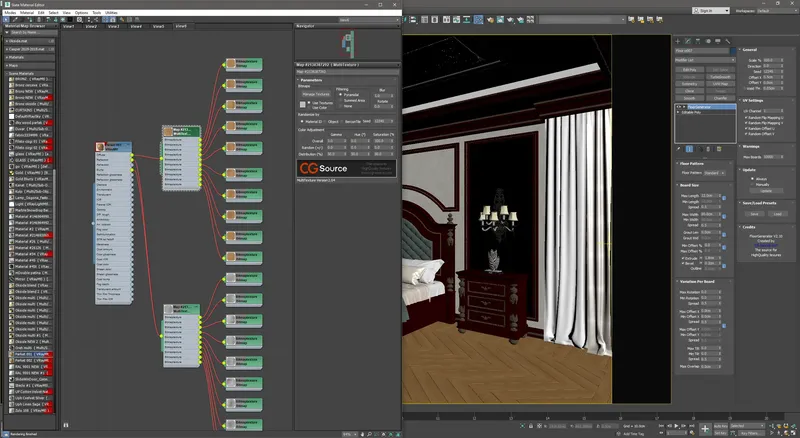Click Pin Stack icon below modifier stack
The height and width of the screenshot is (438, 800).
679,149
